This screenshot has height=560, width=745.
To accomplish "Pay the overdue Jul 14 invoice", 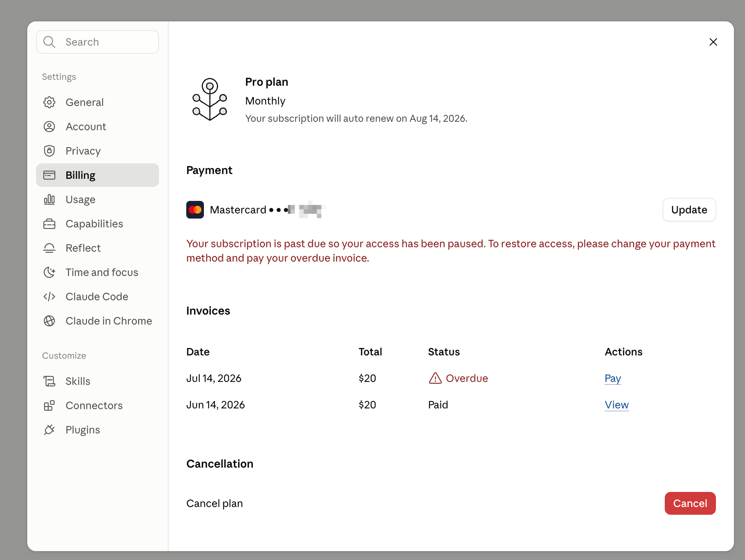I will [613, 378].
